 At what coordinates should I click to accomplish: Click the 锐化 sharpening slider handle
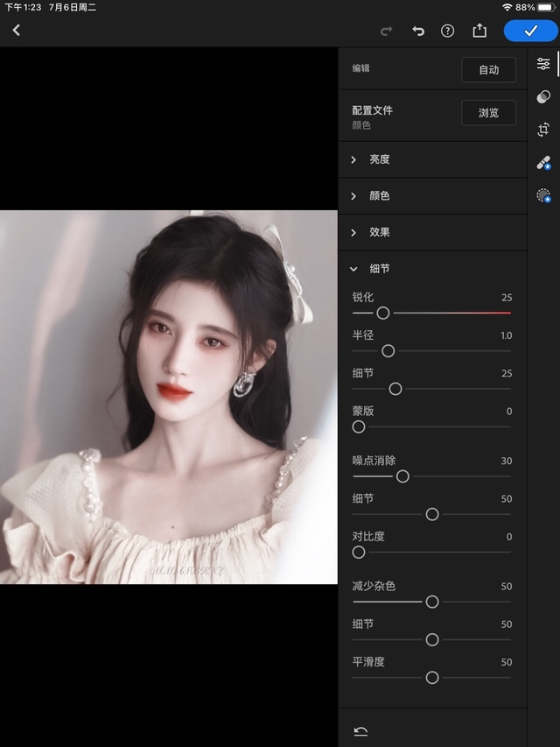382,313
